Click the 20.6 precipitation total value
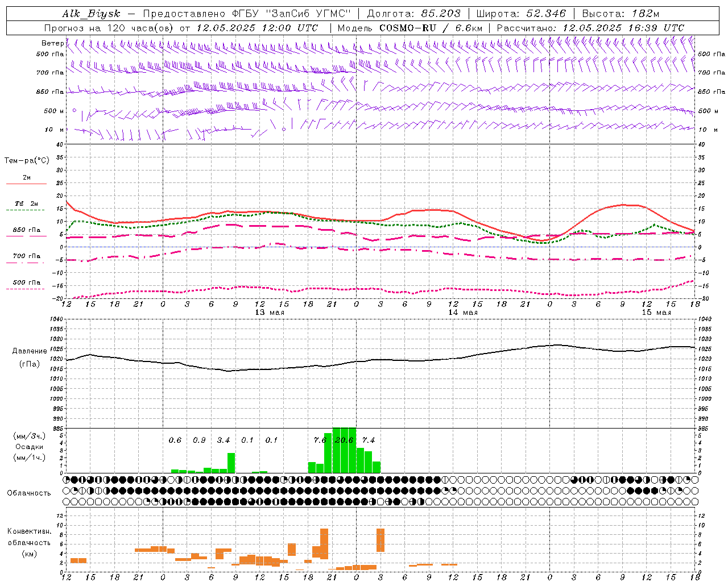728x582 pixels. point(344,440)
